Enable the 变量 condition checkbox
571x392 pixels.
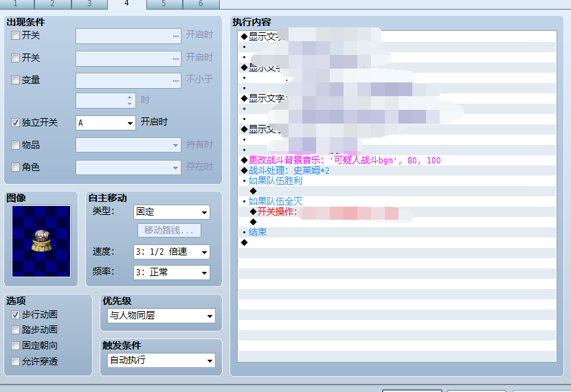pyautogui.click(x=15, y=80)
